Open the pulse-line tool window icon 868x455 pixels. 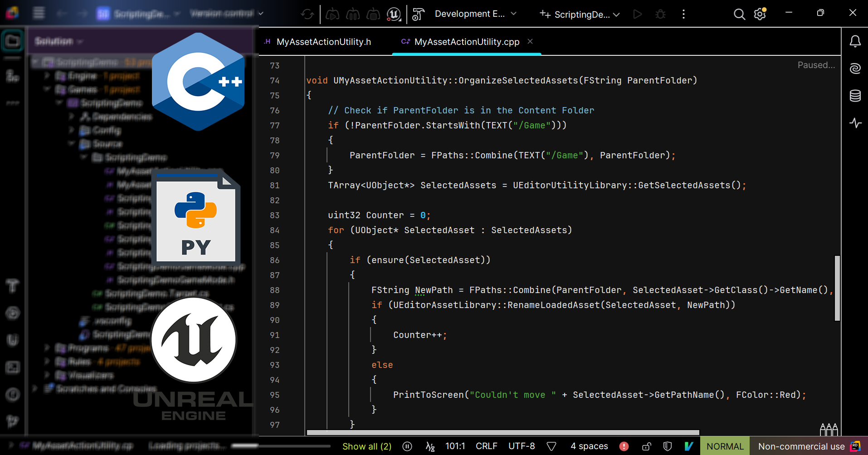855,123
